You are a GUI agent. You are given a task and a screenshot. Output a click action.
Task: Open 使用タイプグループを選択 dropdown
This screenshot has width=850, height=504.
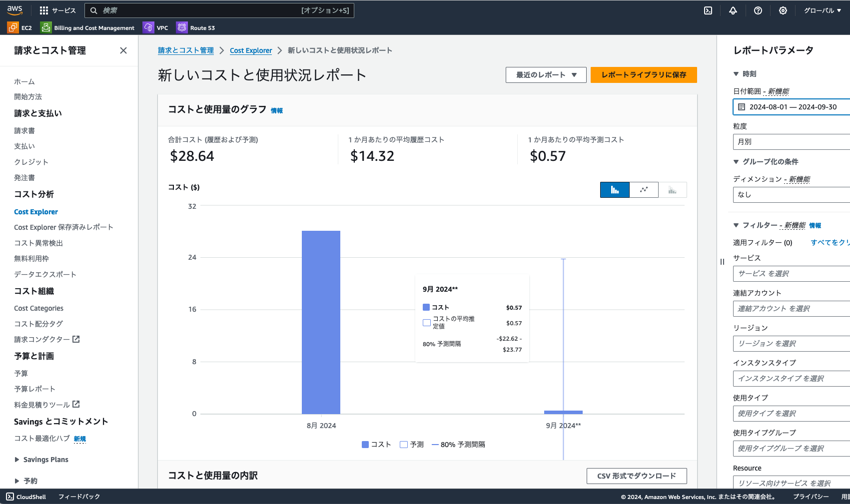792,449
